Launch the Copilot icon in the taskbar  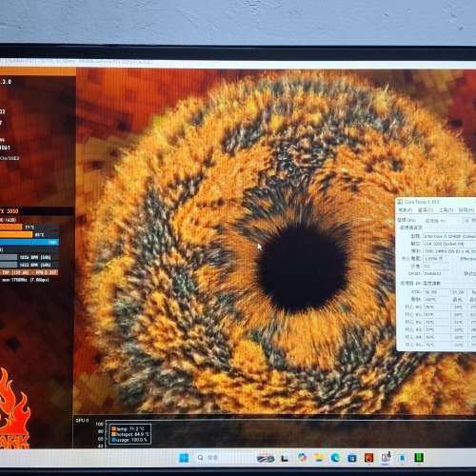tap(302, 458)
